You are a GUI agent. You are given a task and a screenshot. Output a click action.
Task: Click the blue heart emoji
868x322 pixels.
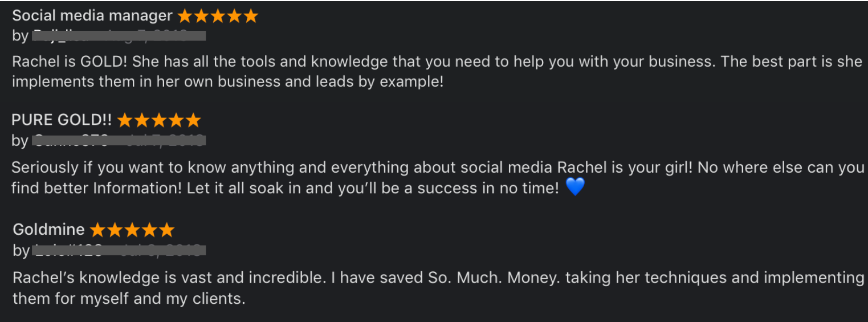click(575, 188)
